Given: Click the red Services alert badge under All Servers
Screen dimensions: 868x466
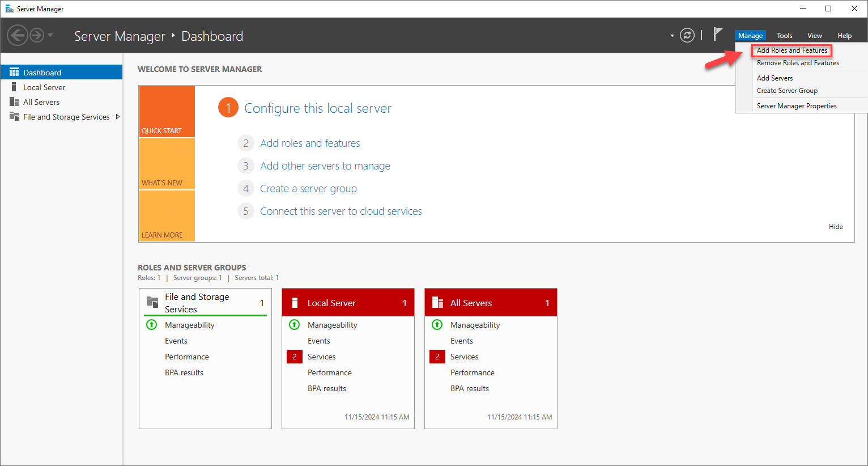Looking at the screenshot, I should pyautogui.click(x=437, y=356).
